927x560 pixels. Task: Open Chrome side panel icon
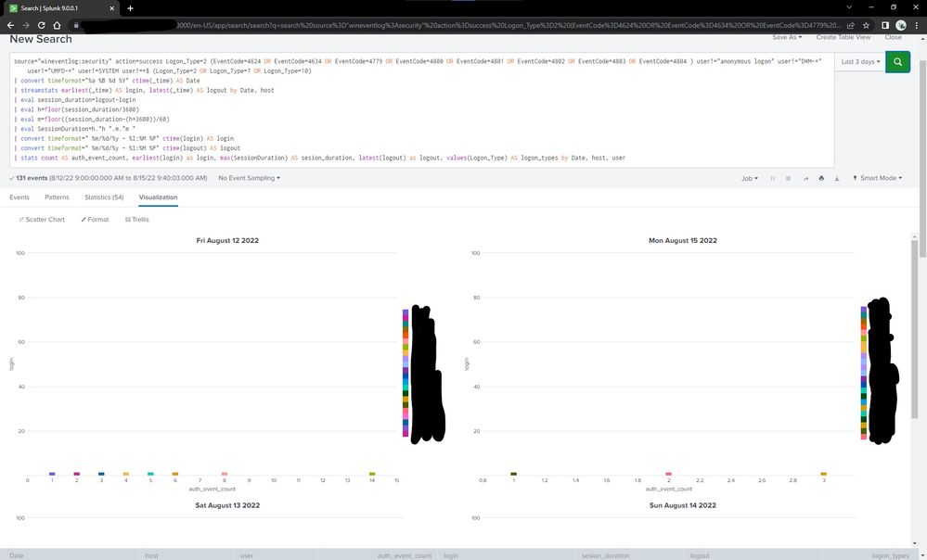pyautogui.click(x=884, y=25)
